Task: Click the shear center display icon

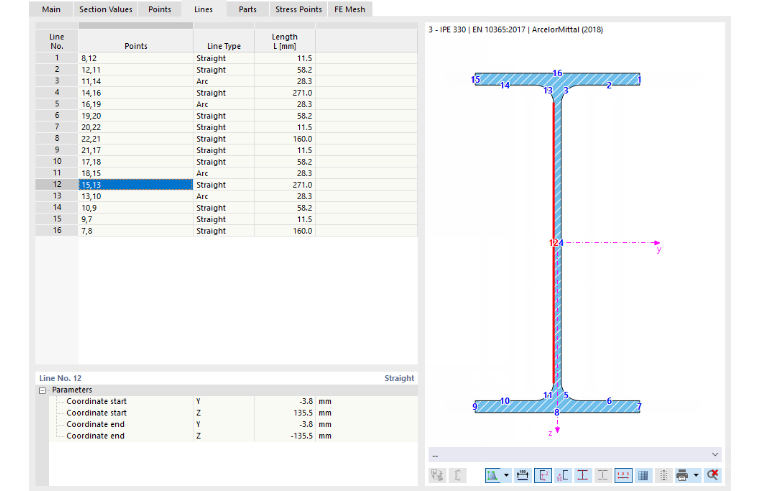Action: point(563,475)
